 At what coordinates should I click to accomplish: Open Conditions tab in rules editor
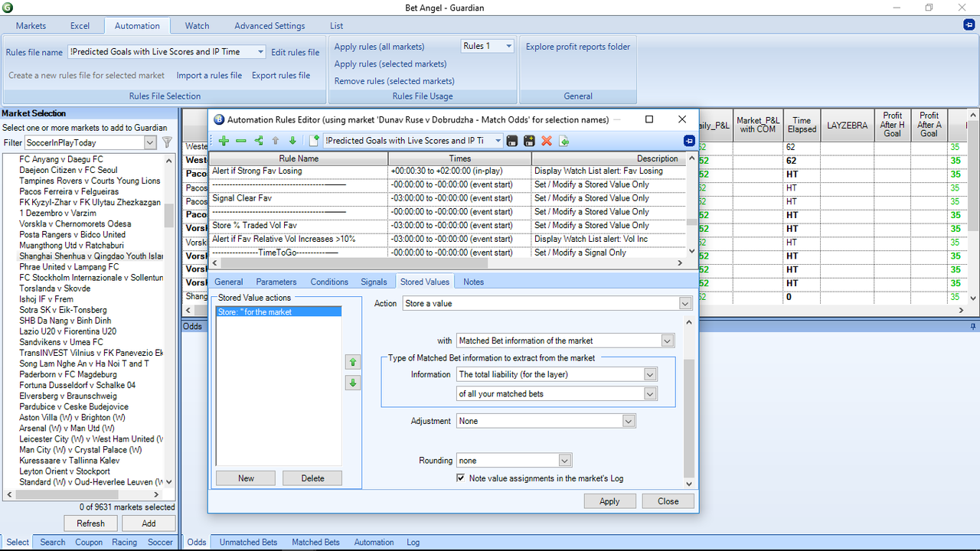pyautogui.click(x=329, y=282)
